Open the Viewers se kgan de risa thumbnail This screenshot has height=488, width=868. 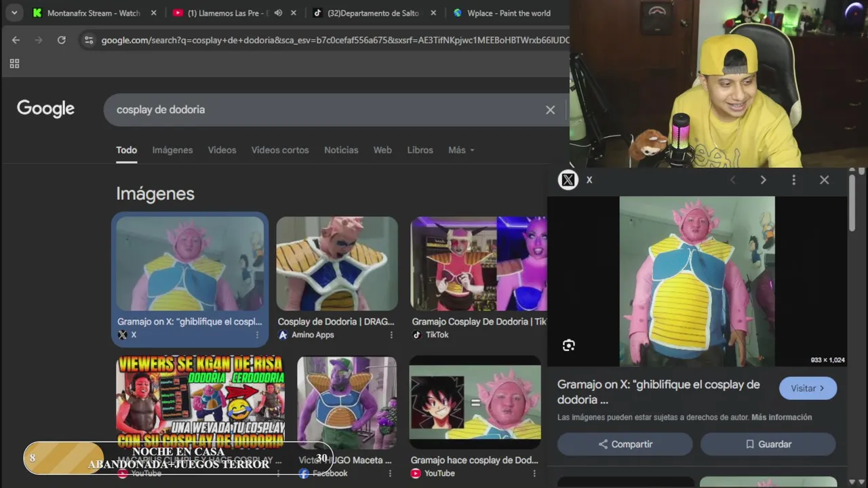200,403
